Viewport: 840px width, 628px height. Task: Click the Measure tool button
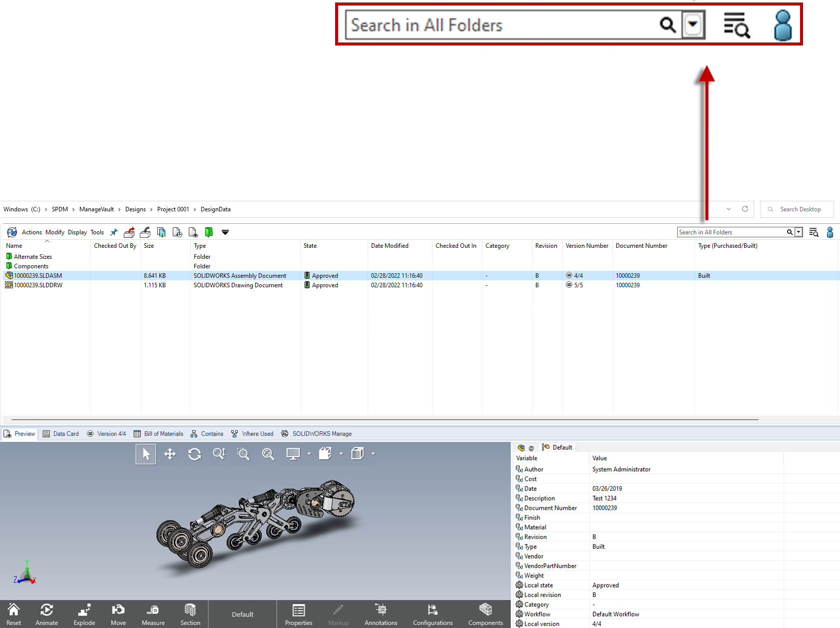(x=153, y=614)
